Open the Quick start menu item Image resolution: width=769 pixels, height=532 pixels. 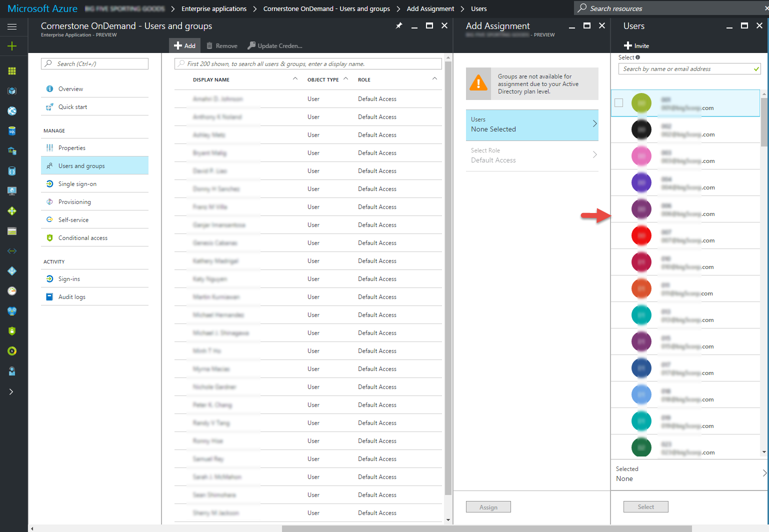click(x=94, y=106)
